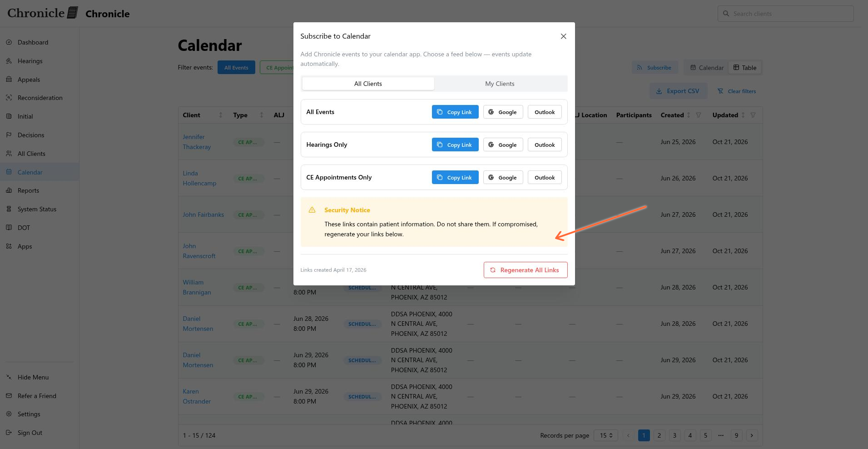
Task: Add Hearings Only feed to Outlook
Action: [545, 145]
